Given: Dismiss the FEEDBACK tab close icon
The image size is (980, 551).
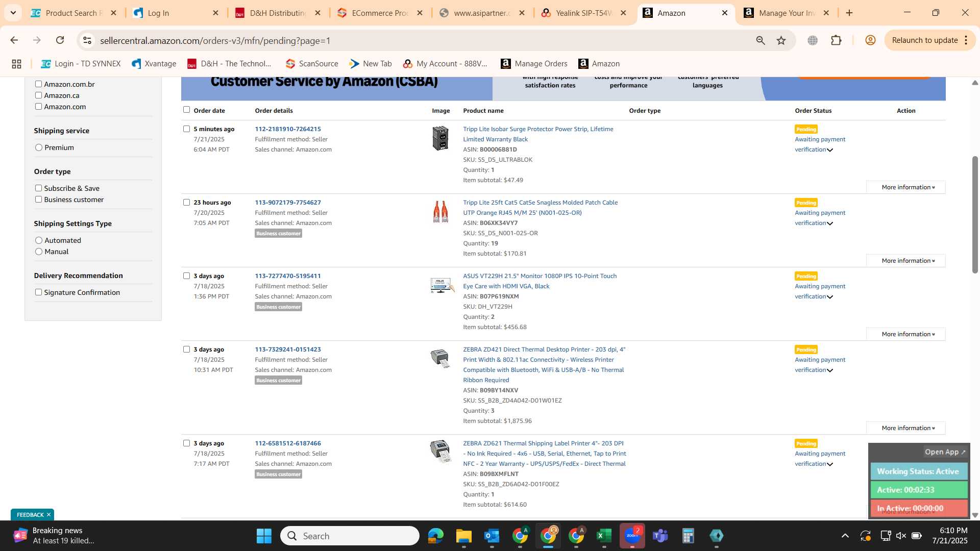Looking at the screenshot, I should [48, 515].
